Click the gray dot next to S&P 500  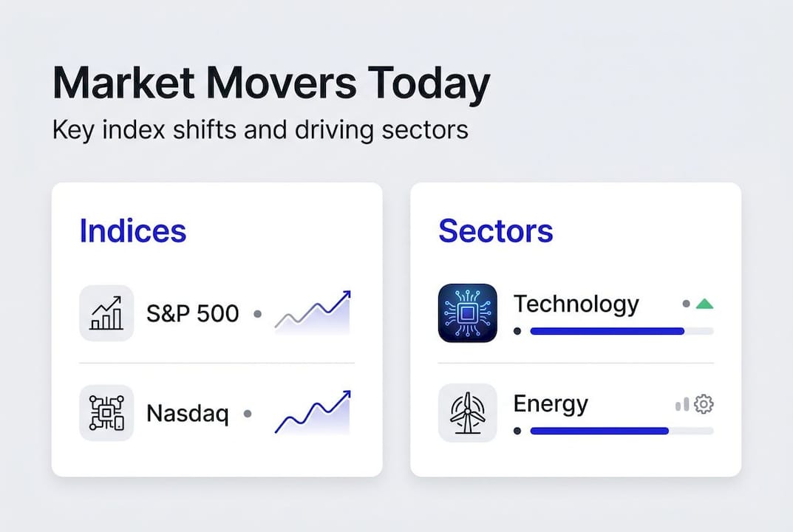pos(257,314)
